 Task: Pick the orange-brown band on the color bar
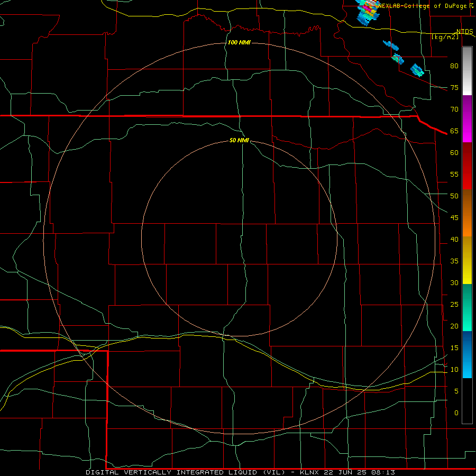point(467,213)
